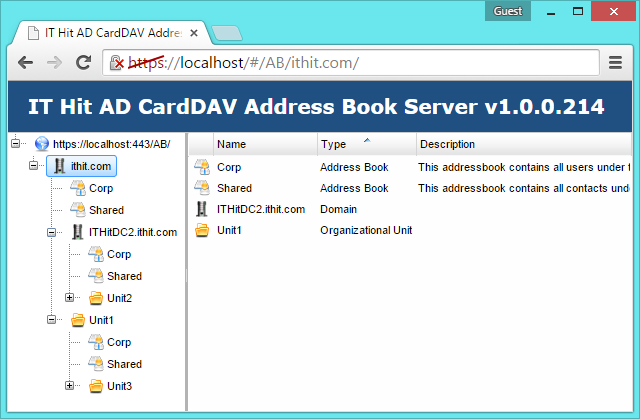Close the IT Hit AD CardDAV tab
Screen dimensions: 640x419
tap(194, 33)
